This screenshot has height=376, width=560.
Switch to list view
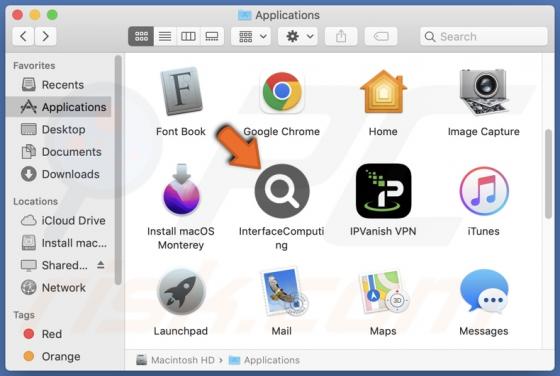click(x=165, y=36)
